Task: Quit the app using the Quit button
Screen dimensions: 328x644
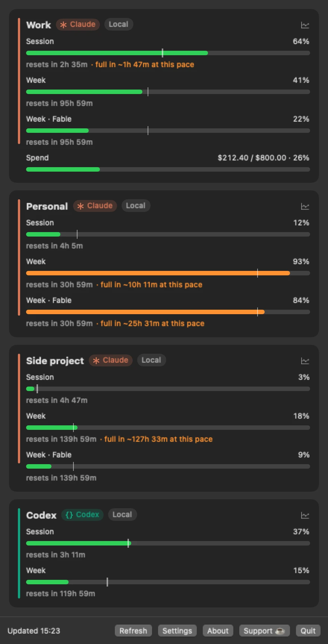Action: (x=308, y=631)
